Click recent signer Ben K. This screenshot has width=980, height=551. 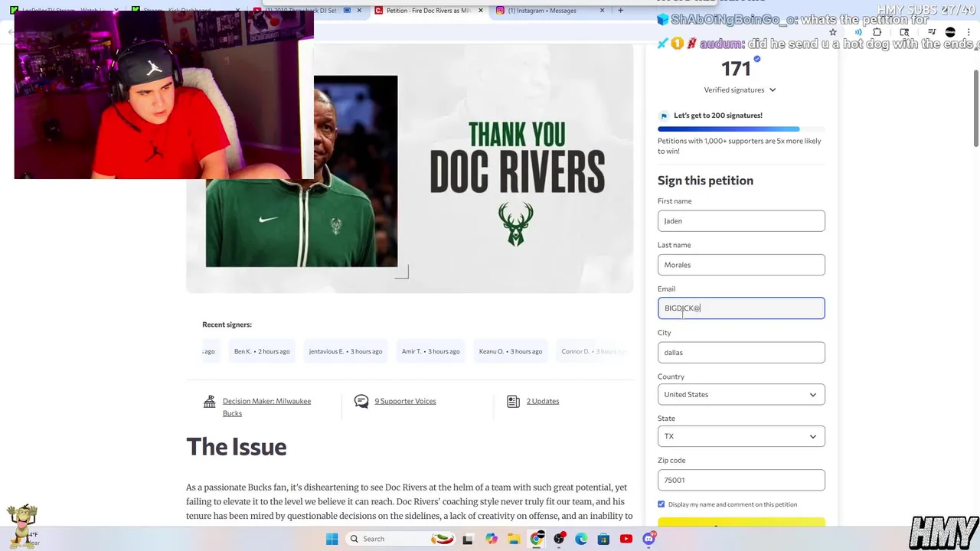coord(261,351)
